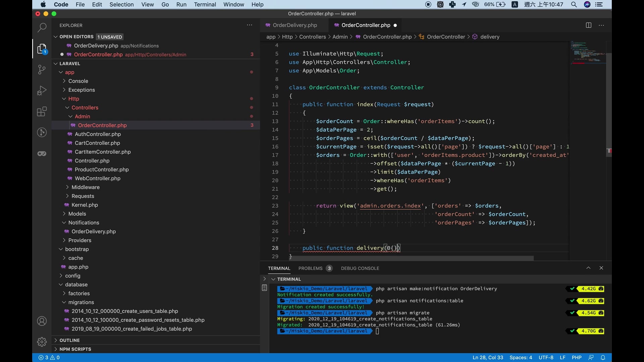Collapse the migrations folder
644x362 pixels.
point(81,302)
